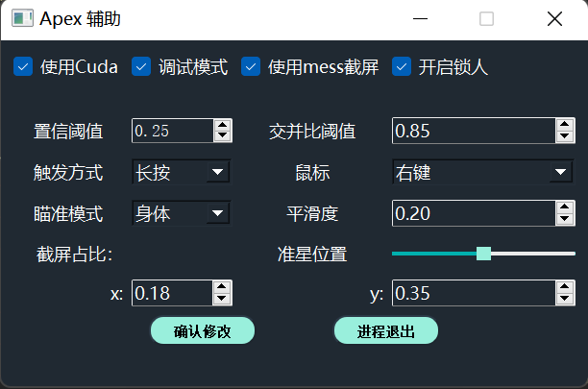Click the 交并比阈值 label
Viewport: 588px width, 389px height.
pyautogui.click(x=312, y=132)
